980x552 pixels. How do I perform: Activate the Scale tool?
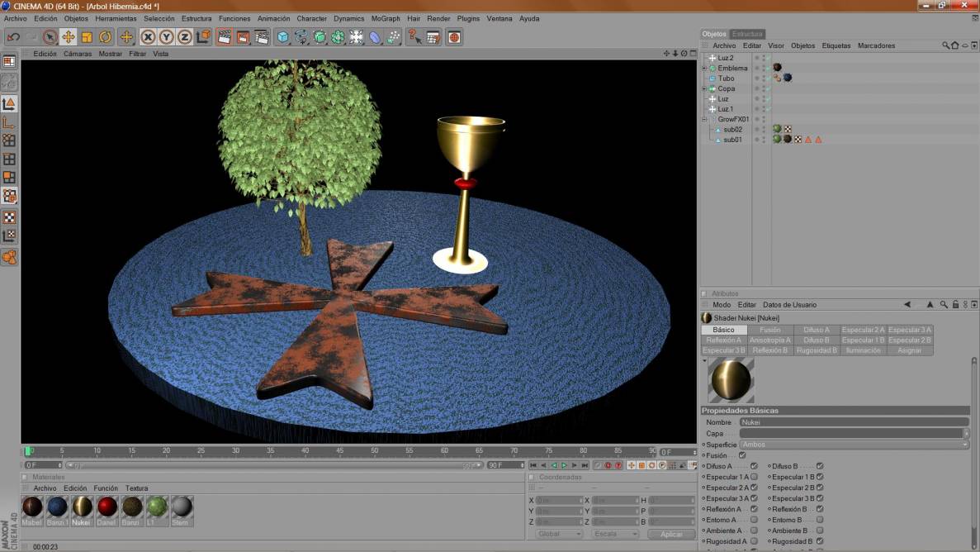(x=87, y=37)
